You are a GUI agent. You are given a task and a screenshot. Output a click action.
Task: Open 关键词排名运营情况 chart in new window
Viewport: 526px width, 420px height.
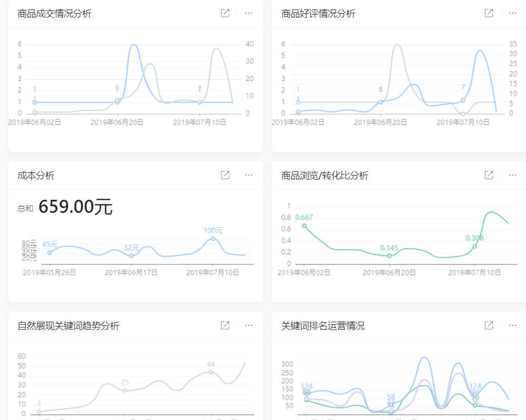click(488, 325)
